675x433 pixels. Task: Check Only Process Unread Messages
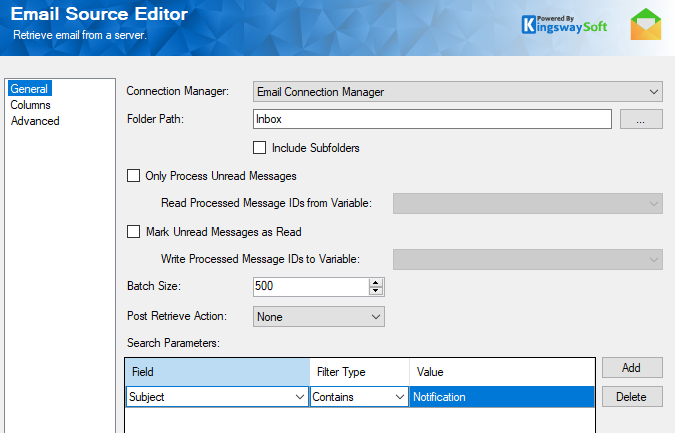pos(134,176)
